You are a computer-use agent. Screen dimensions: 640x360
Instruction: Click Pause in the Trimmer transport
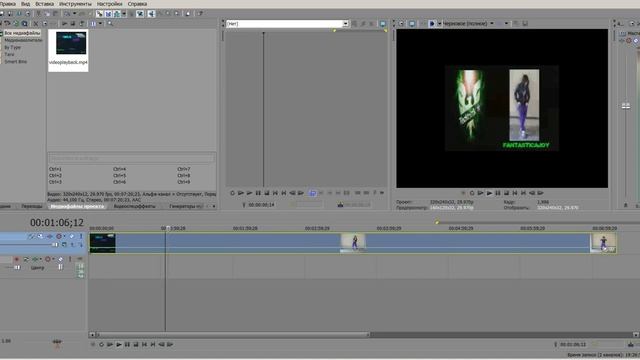(258, 193)
